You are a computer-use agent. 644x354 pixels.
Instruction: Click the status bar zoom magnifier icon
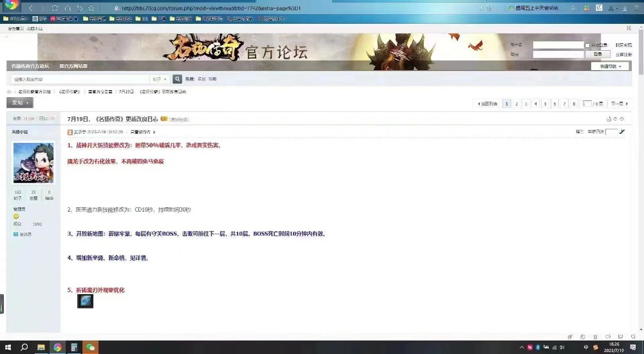point(633,337)
